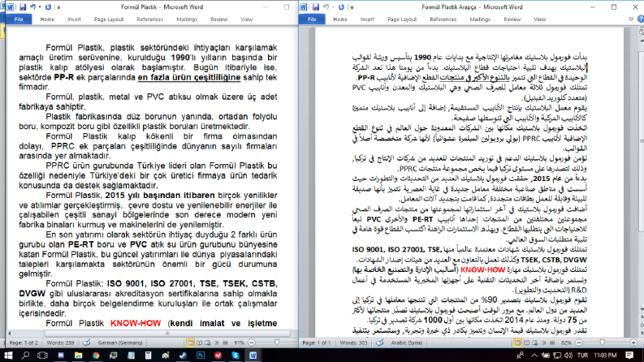Show hidden system tray icons
This screenshot has width=644, height=362.
coord(534,355)
